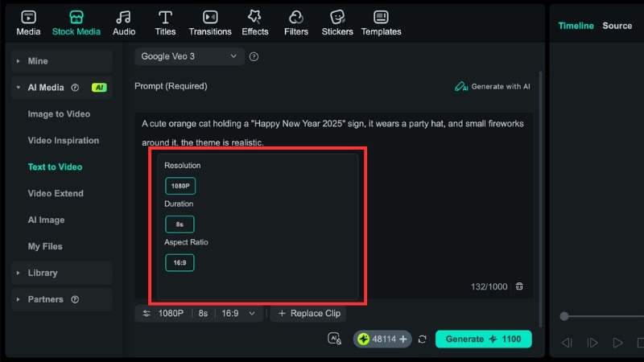Click the Generate with AI pen icon
The height and width of the screenshot is (362, 644).
[x=460, y=87]
